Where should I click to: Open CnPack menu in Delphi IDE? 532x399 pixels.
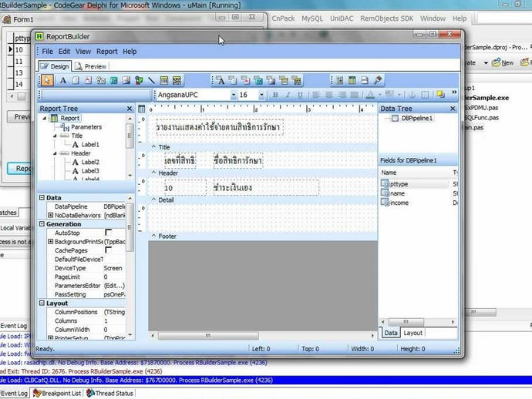coord(283,18)
